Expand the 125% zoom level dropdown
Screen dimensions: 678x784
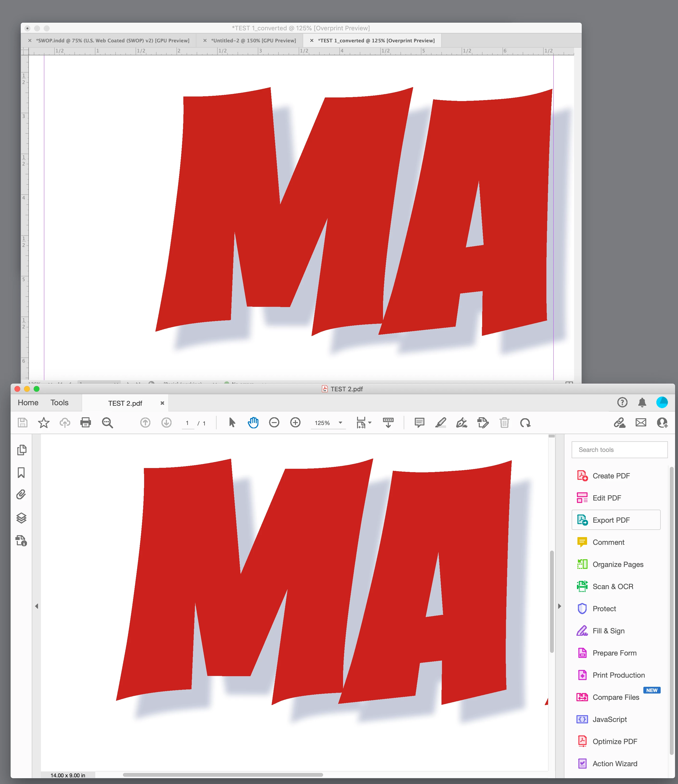point(340,423)
